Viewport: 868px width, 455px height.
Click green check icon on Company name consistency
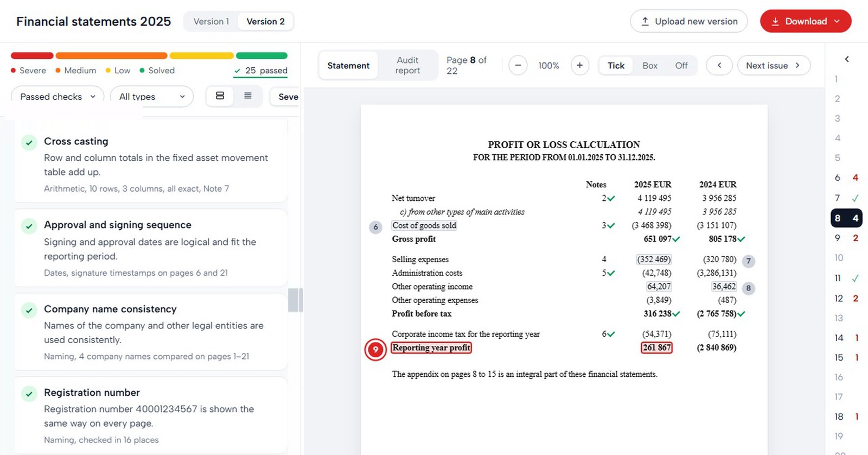(x=29, y=311)
